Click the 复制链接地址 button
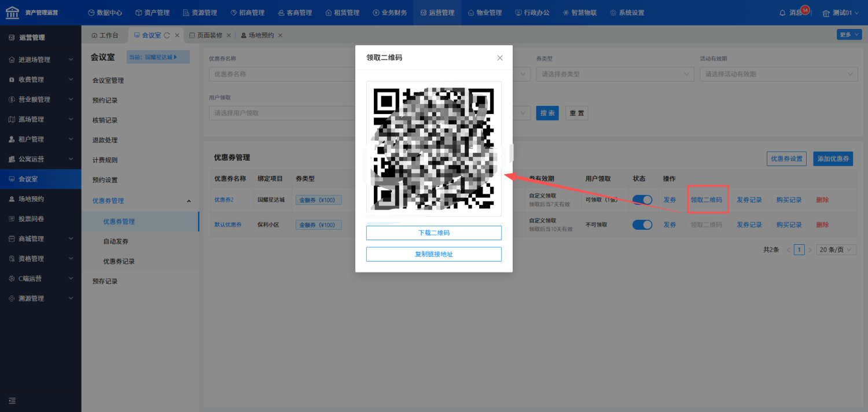The width and height of the screenshot is (868, 412). coord(434,254)
